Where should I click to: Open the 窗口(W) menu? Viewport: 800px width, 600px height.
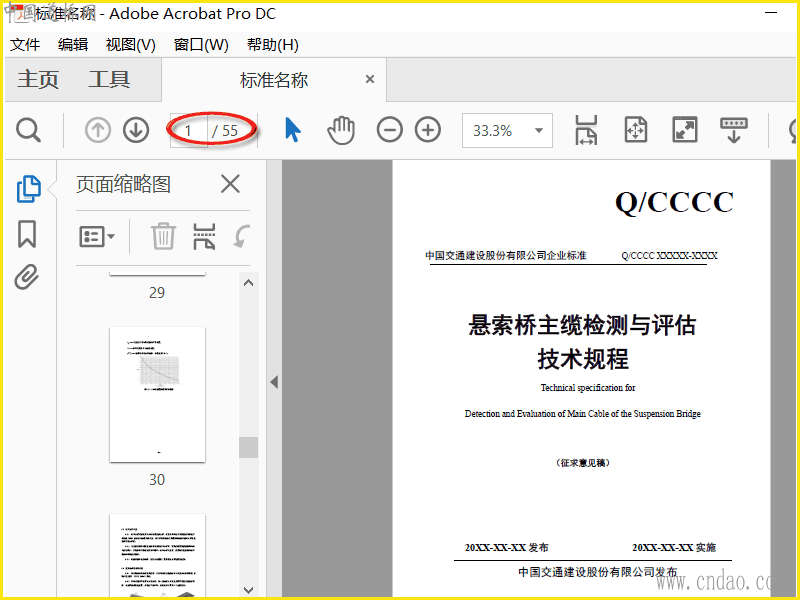coord(201,45)
